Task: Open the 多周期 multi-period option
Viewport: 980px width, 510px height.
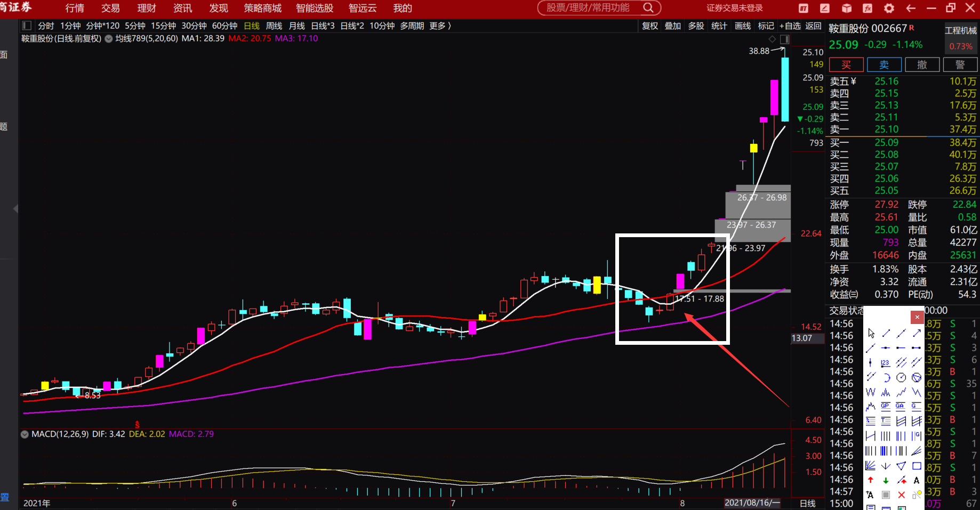Action: point(412,26)
